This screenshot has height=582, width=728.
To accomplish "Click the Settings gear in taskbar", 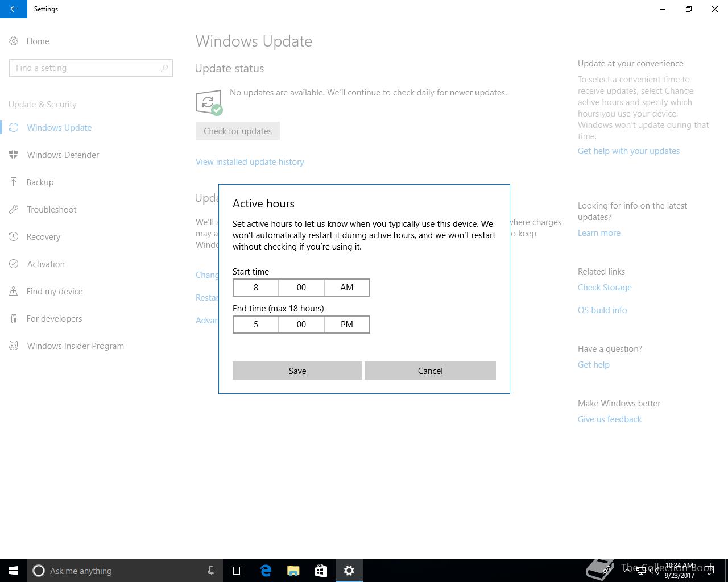I will [349, 571].
